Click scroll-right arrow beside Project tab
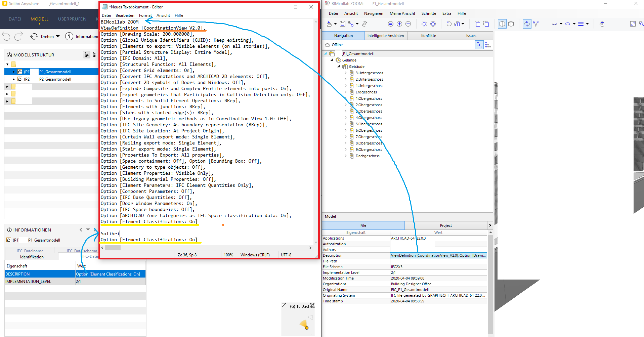Viewport: 644px width, 337px height. click(x=490, y=225)
